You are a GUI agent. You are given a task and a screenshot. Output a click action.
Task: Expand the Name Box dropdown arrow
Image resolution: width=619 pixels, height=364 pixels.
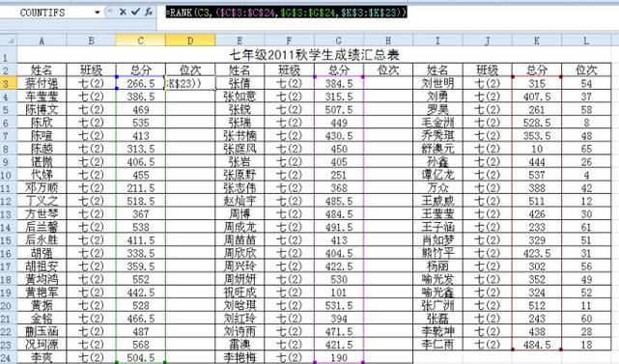point(98,13)
